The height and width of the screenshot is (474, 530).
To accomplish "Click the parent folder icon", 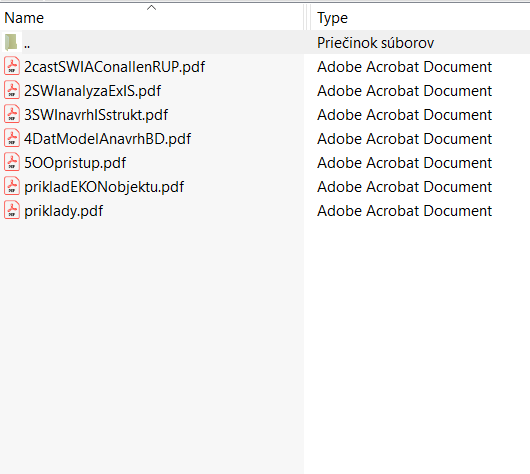I will (x=11, y=43).
